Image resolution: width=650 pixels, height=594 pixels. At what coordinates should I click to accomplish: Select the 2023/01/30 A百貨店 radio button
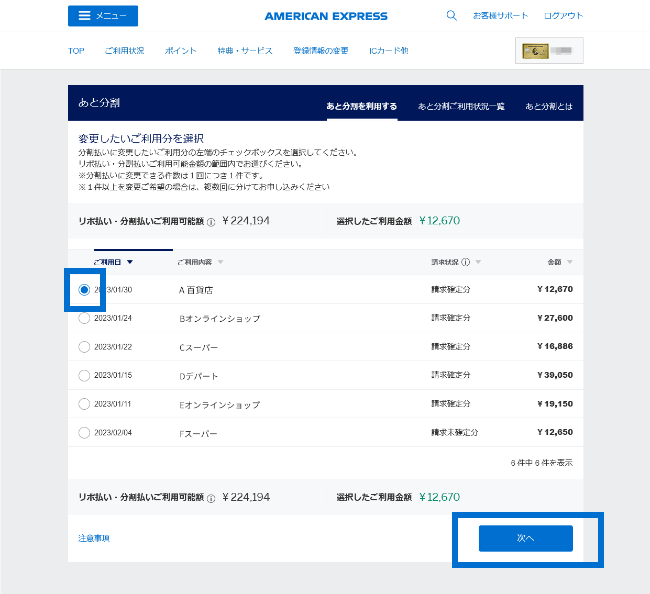click(84, 290)
